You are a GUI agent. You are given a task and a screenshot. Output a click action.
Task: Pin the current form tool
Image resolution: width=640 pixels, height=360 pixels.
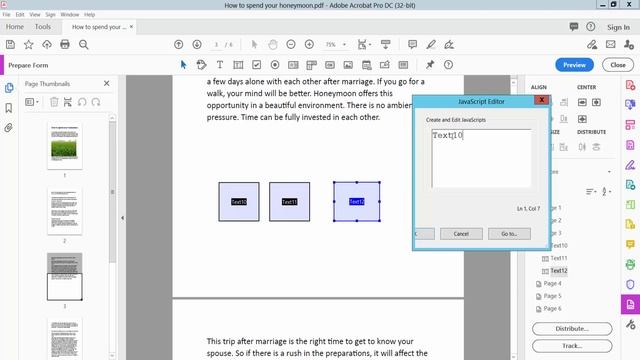point(430,65)
